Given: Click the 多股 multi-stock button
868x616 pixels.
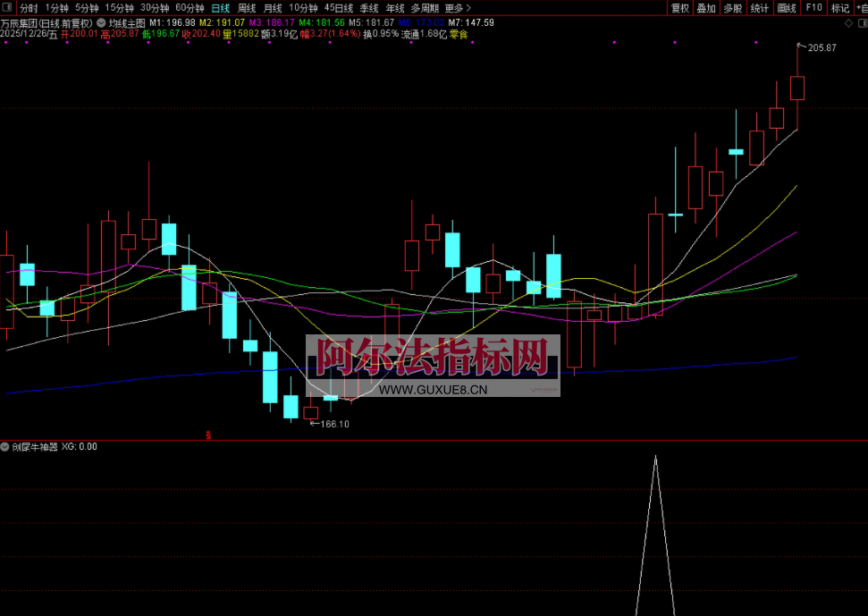Looking at the screenshot, I should click(733, 8).
